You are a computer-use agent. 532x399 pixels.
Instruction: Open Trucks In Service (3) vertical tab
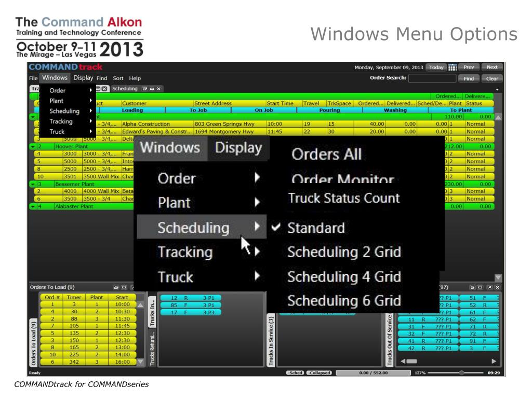coord(271,341)
